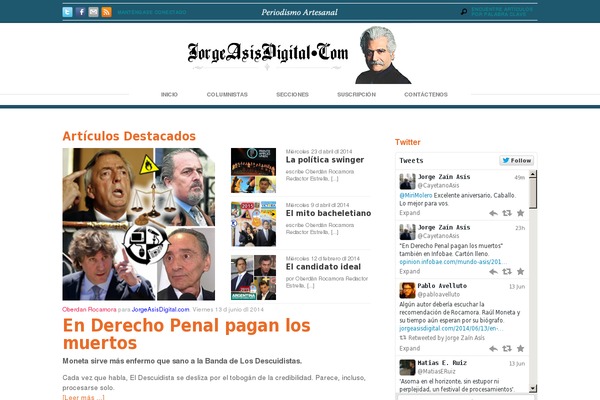Click the tweets scrollbar up arrow
This screenshot has height=400, width=600.
point(533,174)
